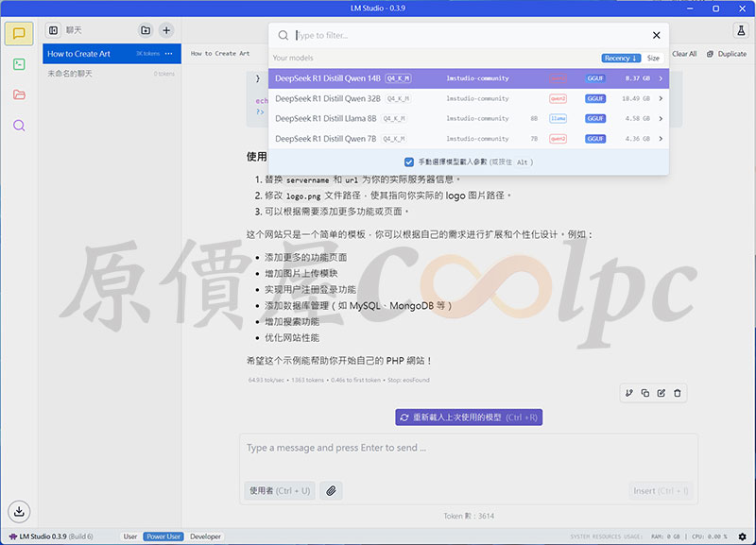Click the flask icon in top right
756x545 pixels.
click(x=741, y=30)
